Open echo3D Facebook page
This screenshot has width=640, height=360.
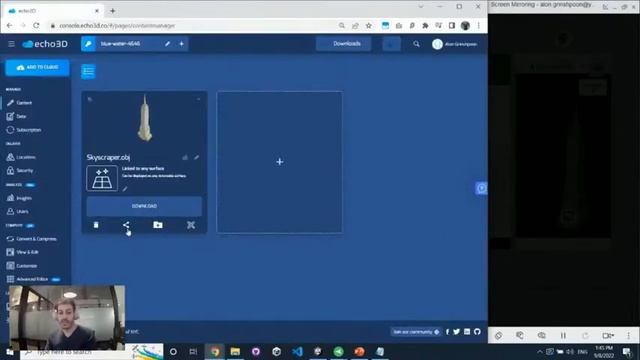[447, 332]
